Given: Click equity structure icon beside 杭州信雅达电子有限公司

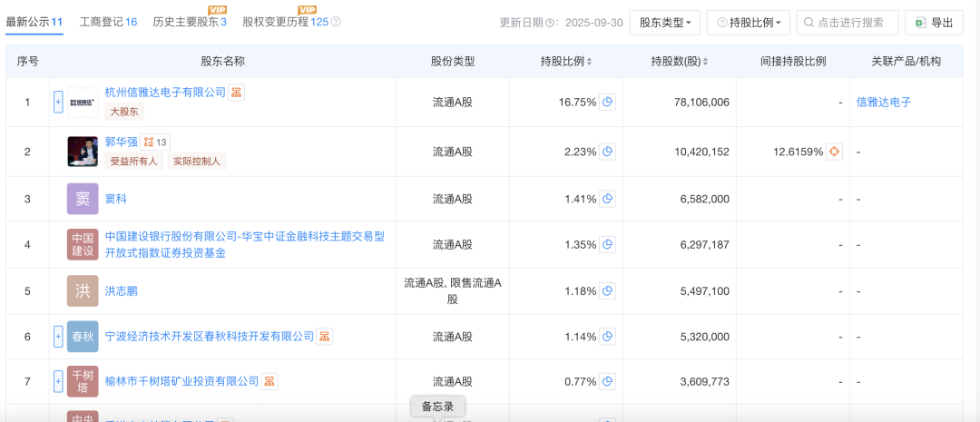Looking at the screenshot, I should 236,93.
